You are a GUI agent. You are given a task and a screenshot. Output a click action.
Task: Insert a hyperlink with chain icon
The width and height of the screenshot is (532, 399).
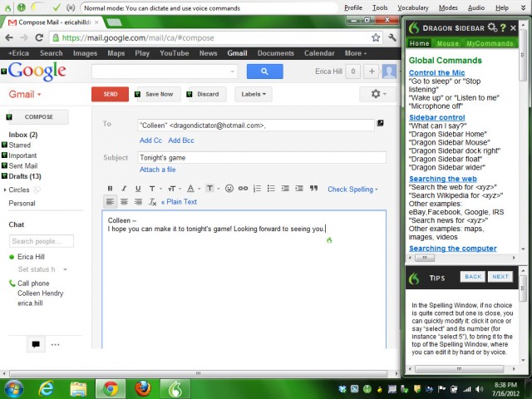[x=243, y=189]
